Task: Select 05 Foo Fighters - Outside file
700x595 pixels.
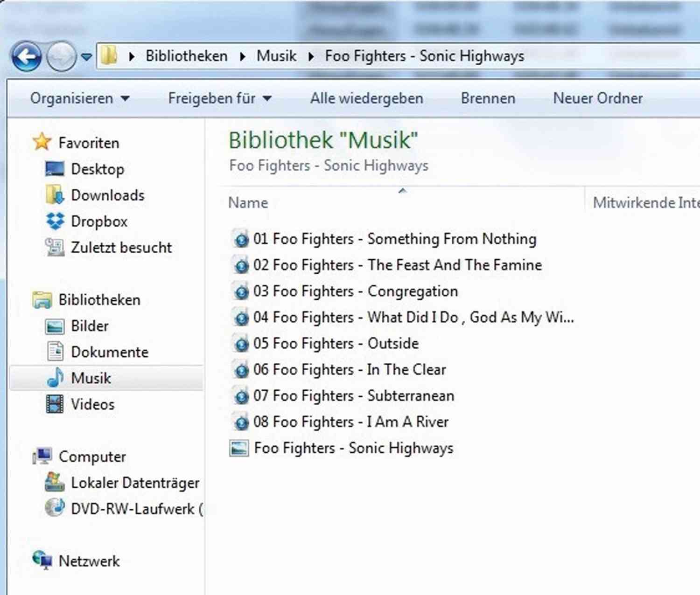Action: click(x=336, y=343)
